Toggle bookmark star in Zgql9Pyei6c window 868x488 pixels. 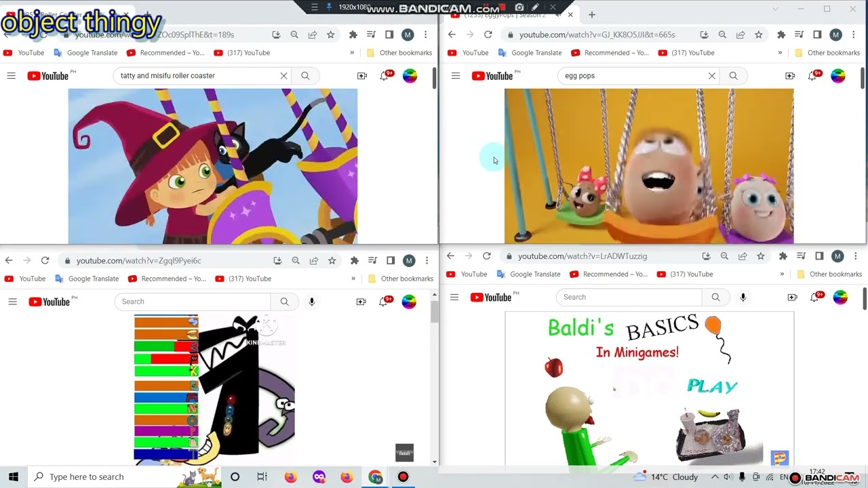[332, 260]
